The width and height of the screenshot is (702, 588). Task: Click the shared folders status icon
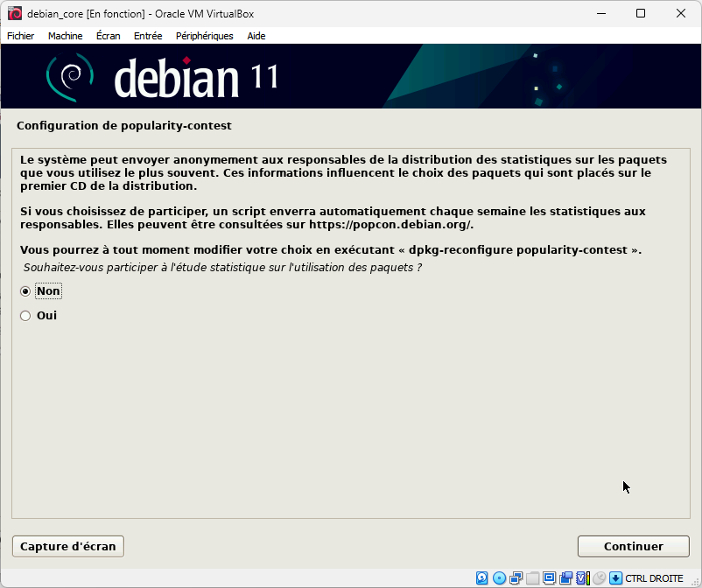[x=533, y=578]
